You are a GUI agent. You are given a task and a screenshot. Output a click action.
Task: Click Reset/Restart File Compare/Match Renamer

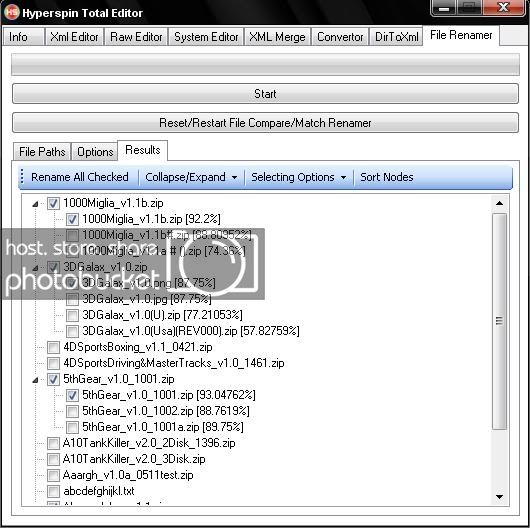tap(265, 123)
